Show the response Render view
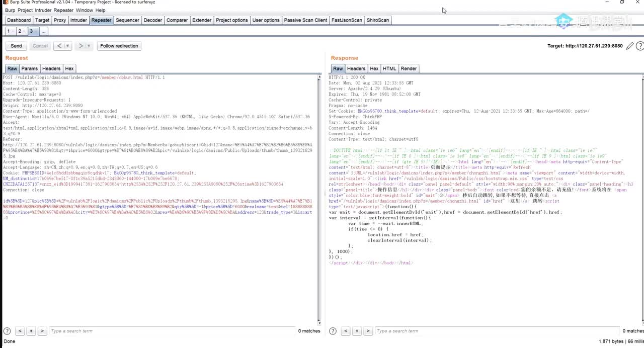Viewport: 644px width, 348px height. point(409,68)
